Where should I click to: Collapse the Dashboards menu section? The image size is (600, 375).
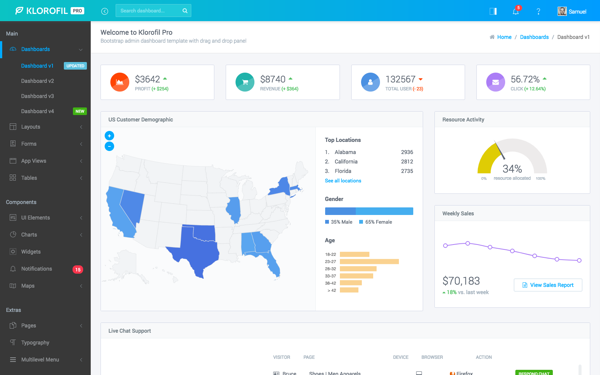(x=46, y=49)
